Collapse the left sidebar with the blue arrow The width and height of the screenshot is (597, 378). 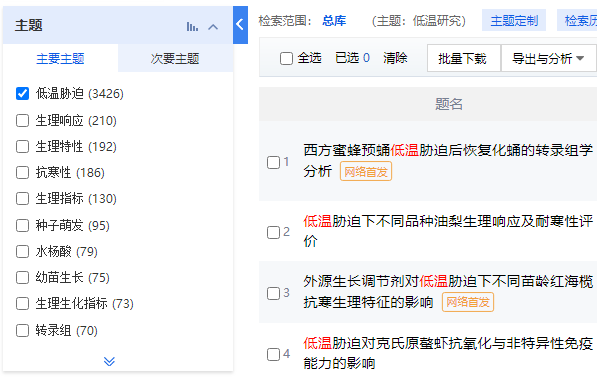point(240,25)
